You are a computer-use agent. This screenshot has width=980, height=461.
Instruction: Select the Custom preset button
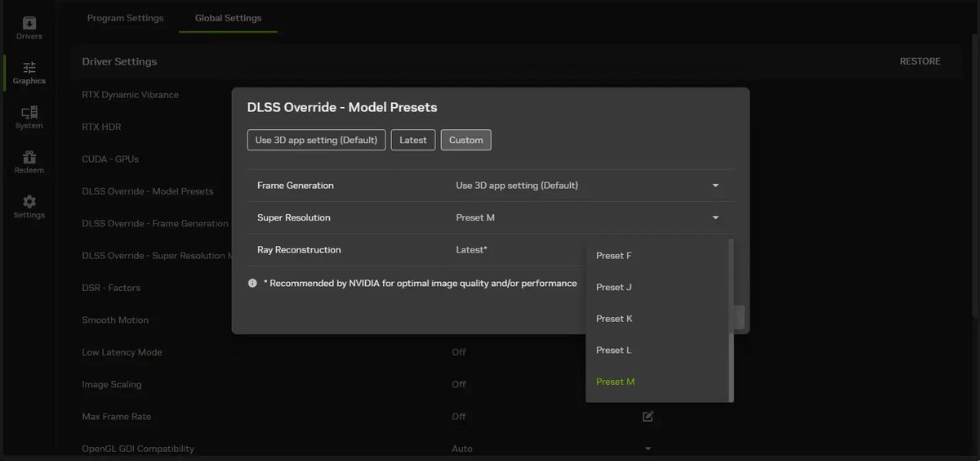click(465, 140)
